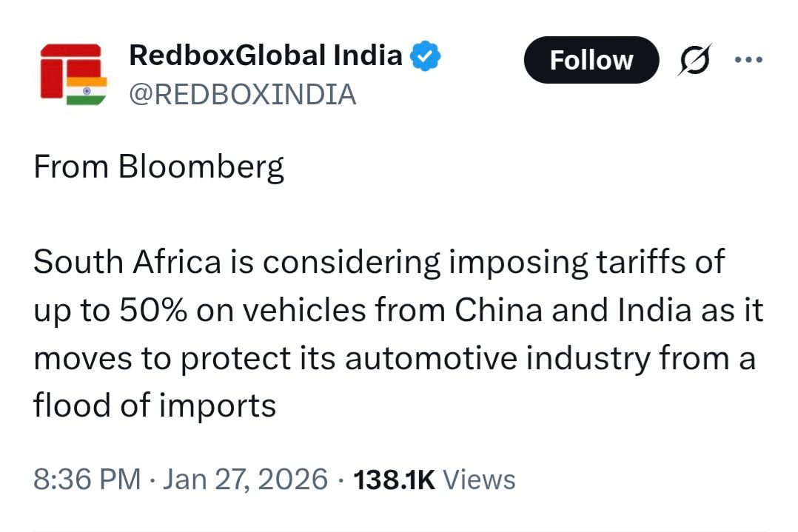Open the @REDBOXINDIA handle link
Image resolution: width=798 pixels, height=532 pixels.
point(242,94)
